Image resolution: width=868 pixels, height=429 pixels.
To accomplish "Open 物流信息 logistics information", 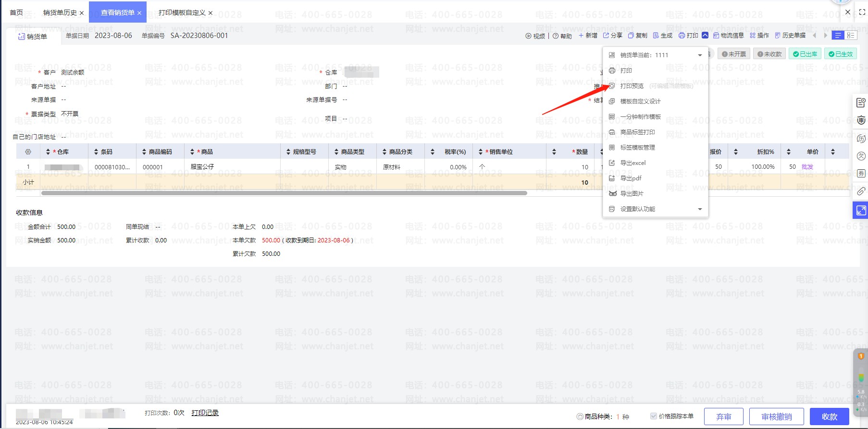I will tap(729, 36).
